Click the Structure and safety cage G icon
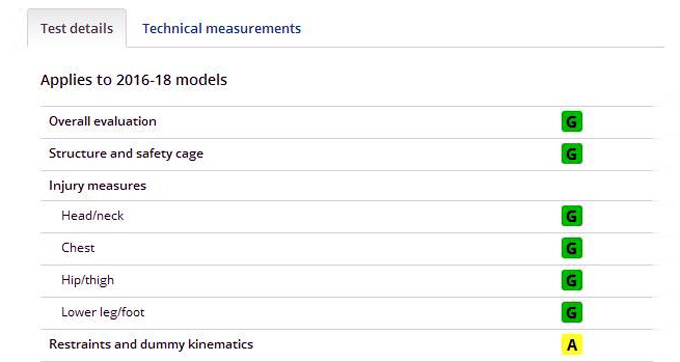 pyautogui.click(x=572, y=154)
